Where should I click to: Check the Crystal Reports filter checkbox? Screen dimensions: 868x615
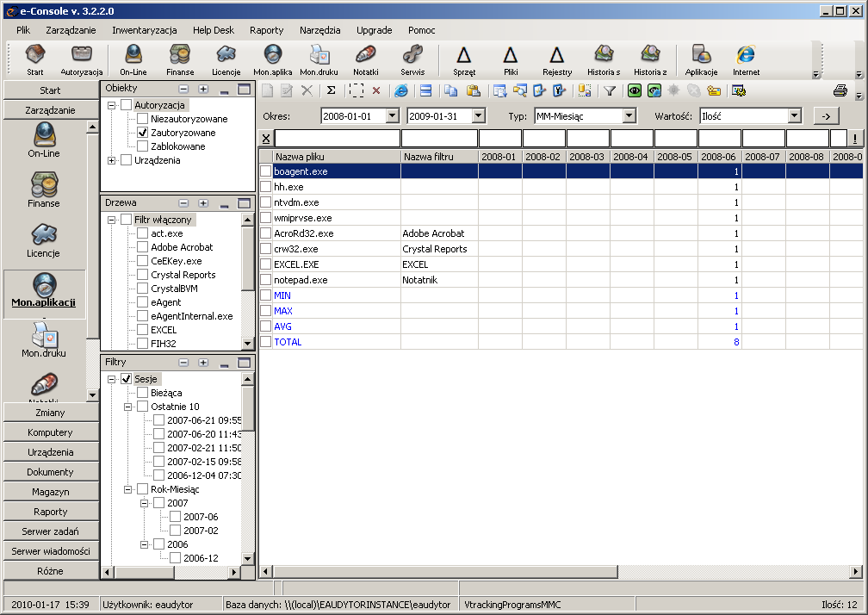[x=143, y=275]
